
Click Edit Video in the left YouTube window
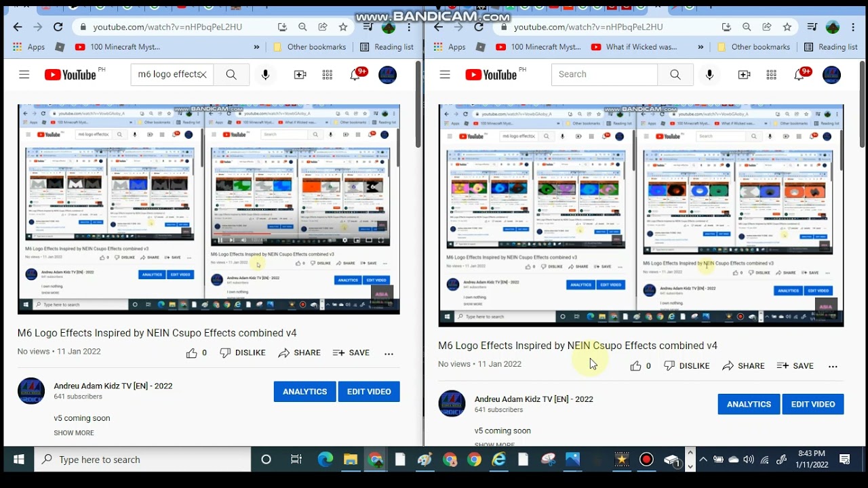tap(369, 392)
